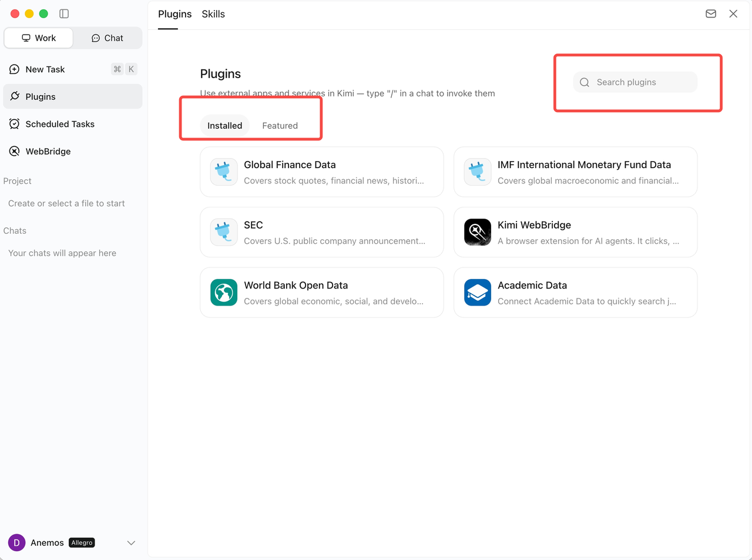Click the WebBridge sidebar icon

tap(15, 151)
